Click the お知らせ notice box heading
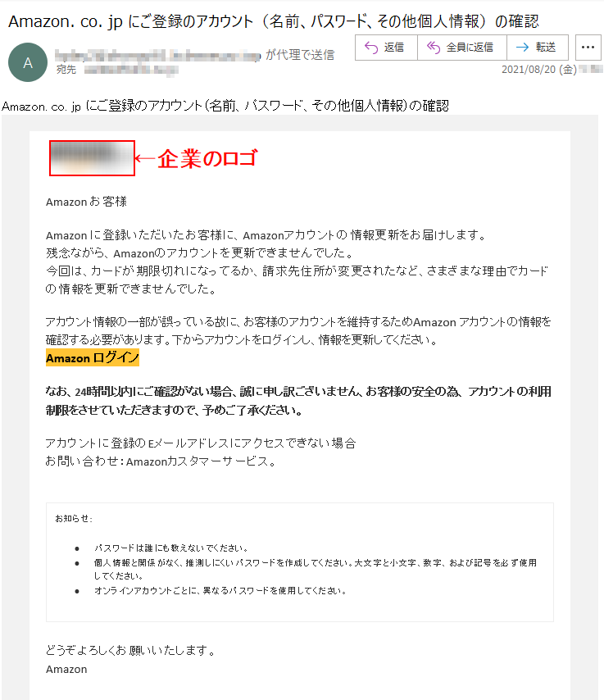The width and height of the screenshot is (604, 700). tap(74, 518)
